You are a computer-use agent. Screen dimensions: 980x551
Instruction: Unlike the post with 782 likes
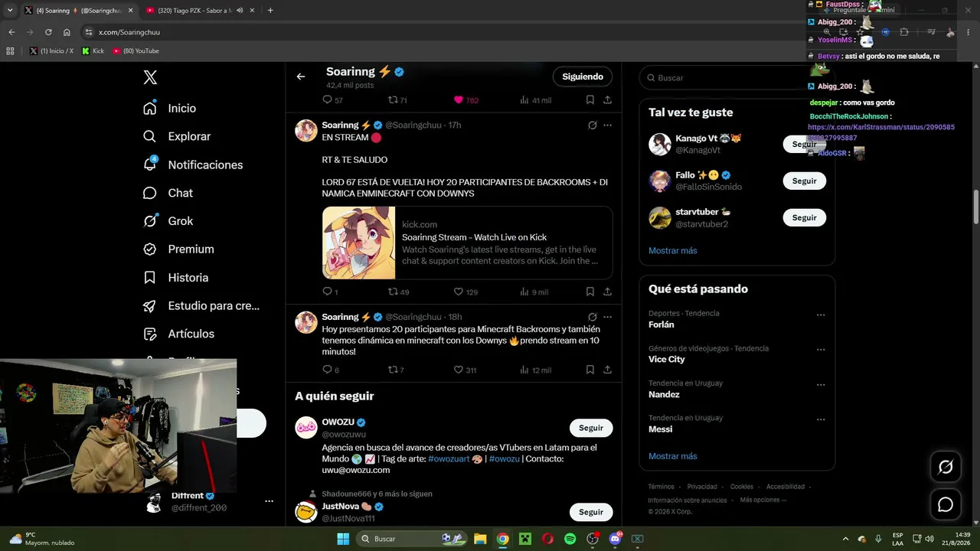pyautogui.click(x=465, y=100)
